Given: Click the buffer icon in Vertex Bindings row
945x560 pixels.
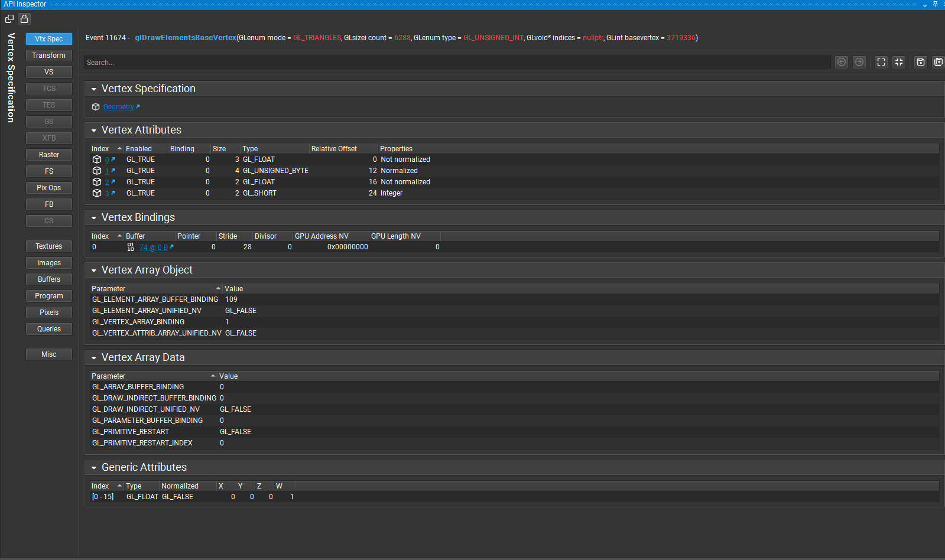Looking at the screenshot, I should [x=131, y=247].
